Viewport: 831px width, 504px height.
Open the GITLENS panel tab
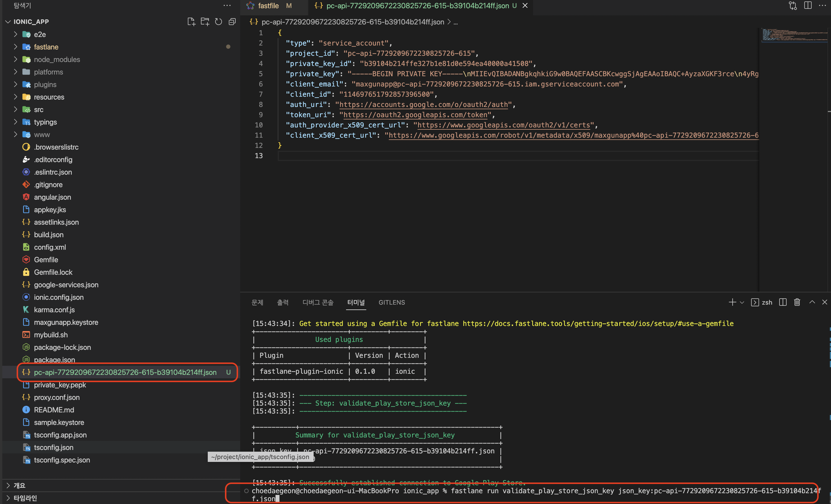pyautogui.click(x=392, y=302)
